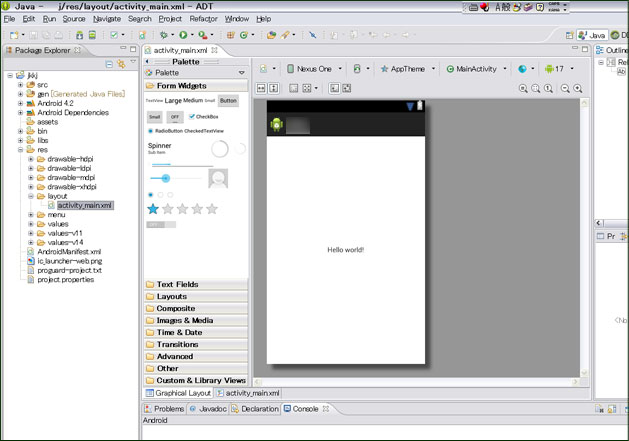Toggle fill height button in the layout toolbar

[273, 88]
